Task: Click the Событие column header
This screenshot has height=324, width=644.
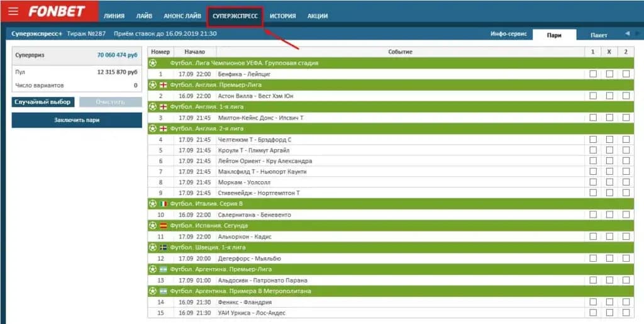Action: click(400, 52)
